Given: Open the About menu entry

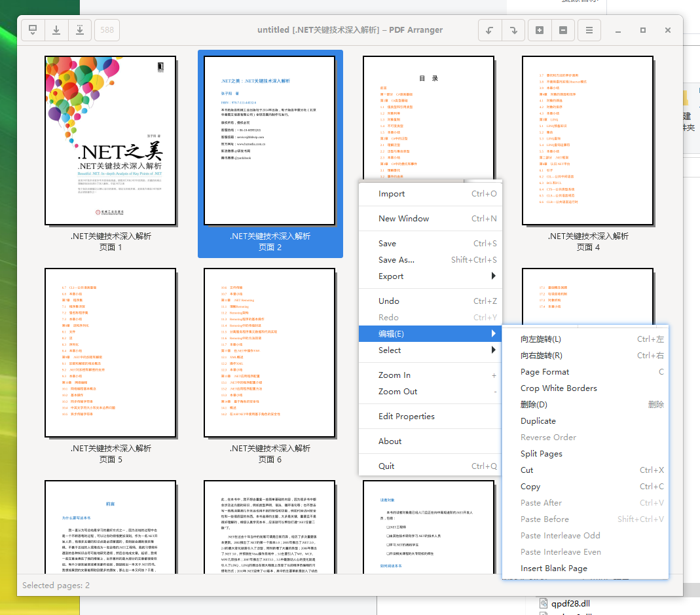Looking at the screenshot, I should [x=430, y=441].
